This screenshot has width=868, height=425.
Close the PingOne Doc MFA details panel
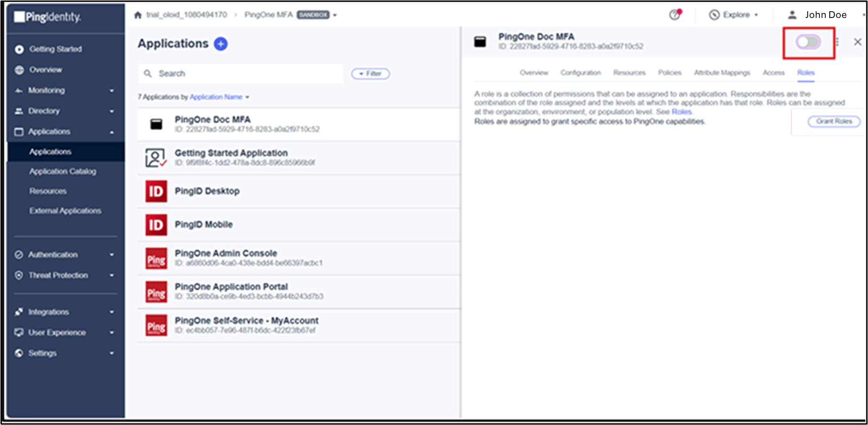858,42
